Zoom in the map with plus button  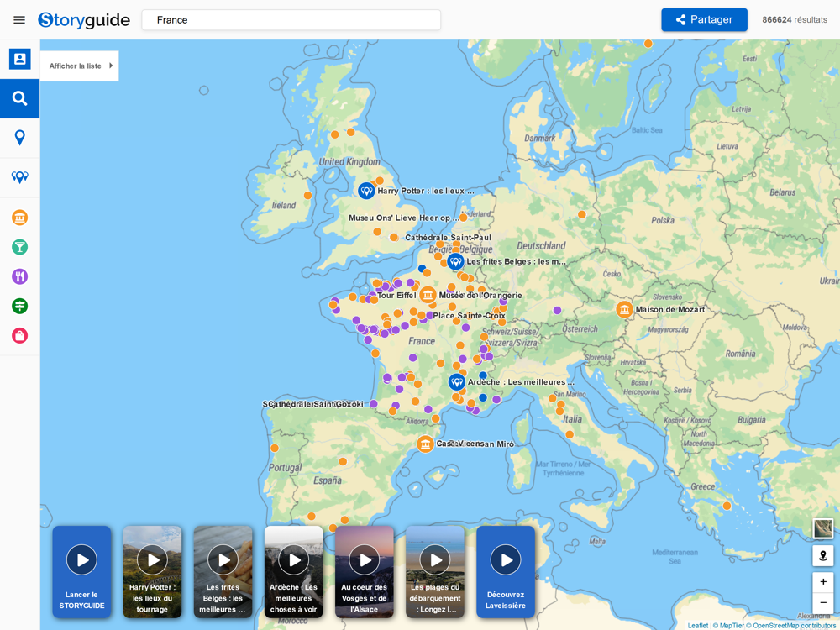point(823,582)
